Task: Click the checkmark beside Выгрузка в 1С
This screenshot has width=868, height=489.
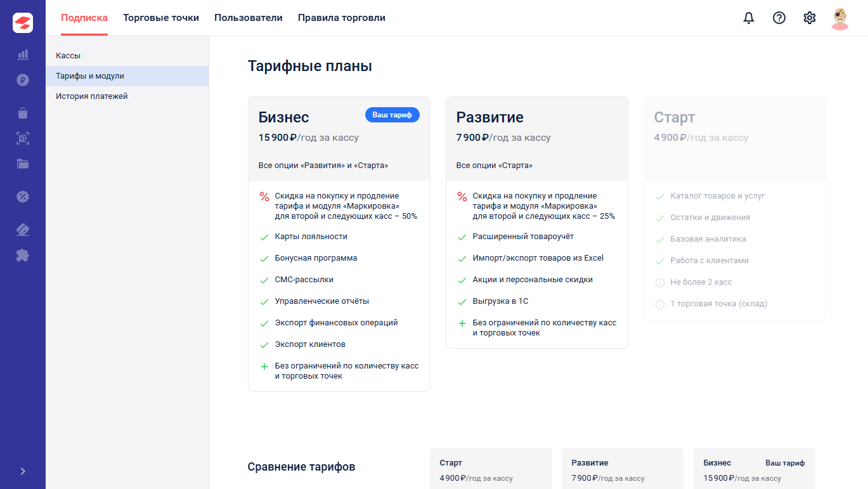Action: (x=462, y=302)
